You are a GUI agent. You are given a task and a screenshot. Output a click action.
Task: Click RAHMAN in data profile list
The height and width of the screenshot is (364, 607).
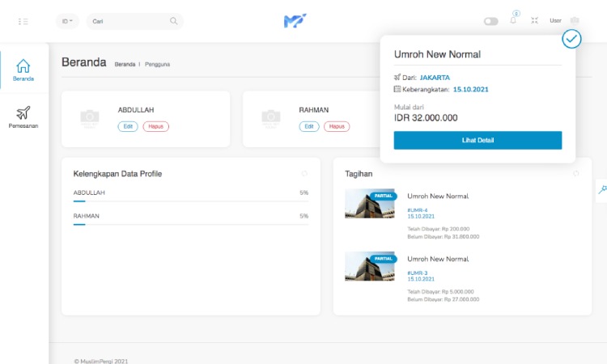pos(87,216)
